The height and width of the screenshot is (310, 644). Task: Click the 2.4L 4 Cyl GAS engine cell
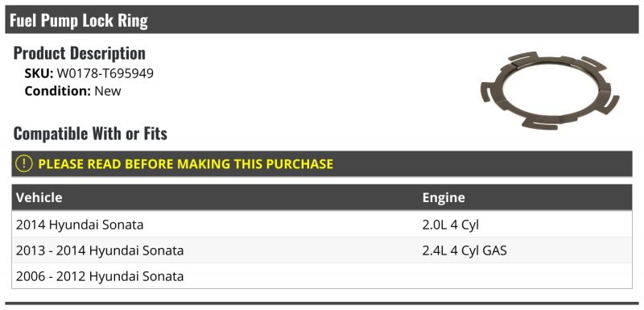point(464,250)
